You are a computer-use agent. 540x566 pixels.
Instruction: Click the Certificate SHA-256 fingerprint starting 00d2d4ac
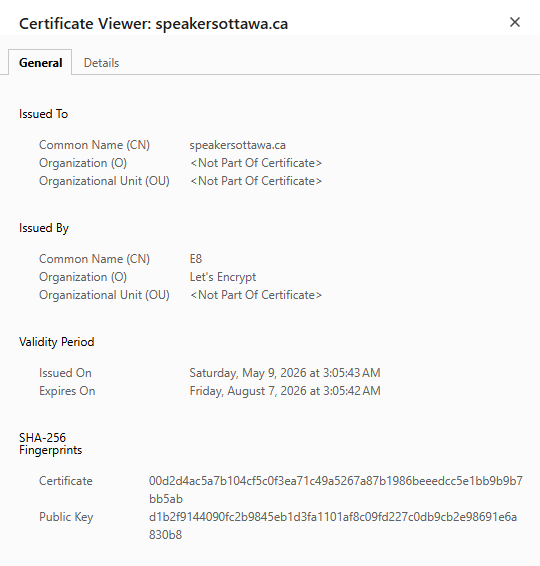336,490
